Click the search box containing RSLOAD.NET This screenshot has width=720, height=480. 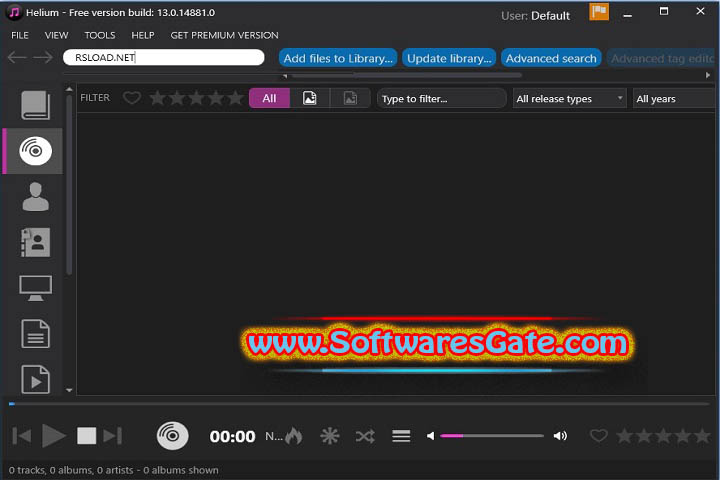tap(163, 57)
